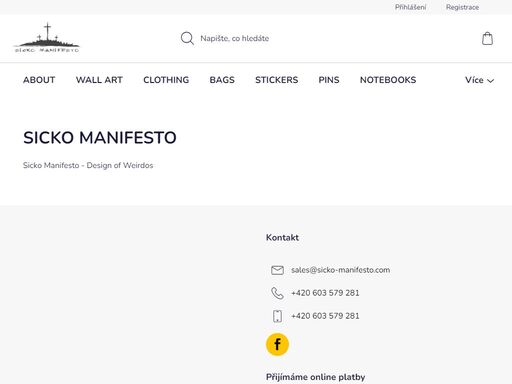Viewport: 512px width, 384px height.
Task: Open the PINS category
Action: coord(329,80)
